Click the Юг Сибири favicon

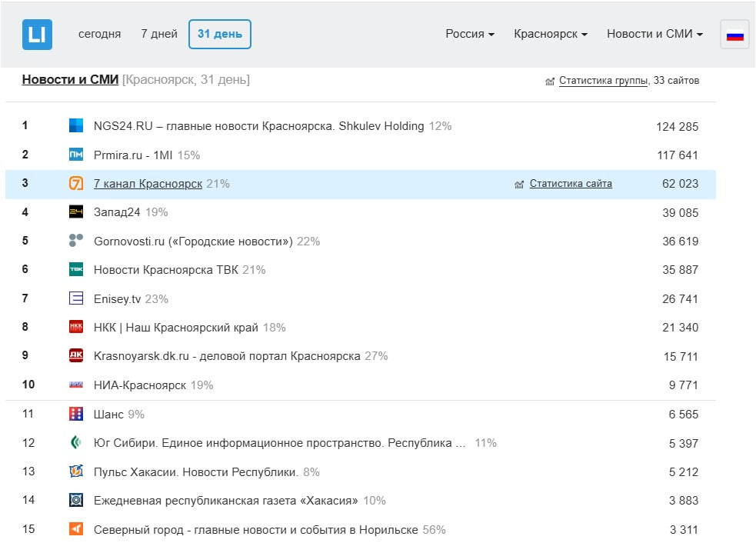pyautogui.click(x=76, y=442)
